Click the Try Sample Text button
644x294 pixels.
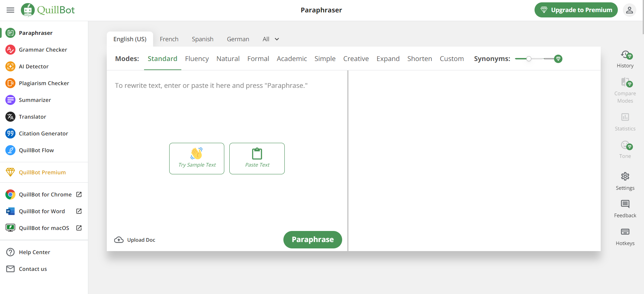[197, 159]
